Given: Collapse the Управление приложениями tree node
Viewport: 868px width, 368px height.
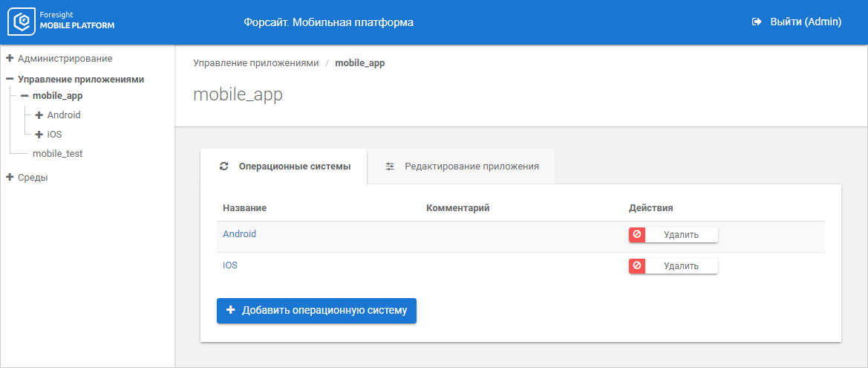Looking at the screenshot, I should click(10, 79).
